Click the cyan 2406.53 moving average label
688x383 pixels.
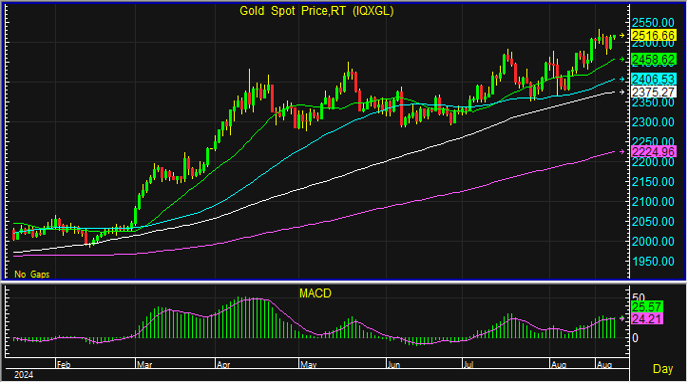coord(654,79)
